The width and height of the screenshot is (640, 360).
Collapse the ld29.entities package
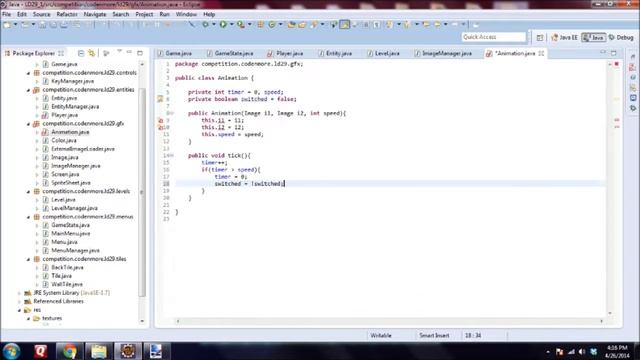[x=29, y=90]
